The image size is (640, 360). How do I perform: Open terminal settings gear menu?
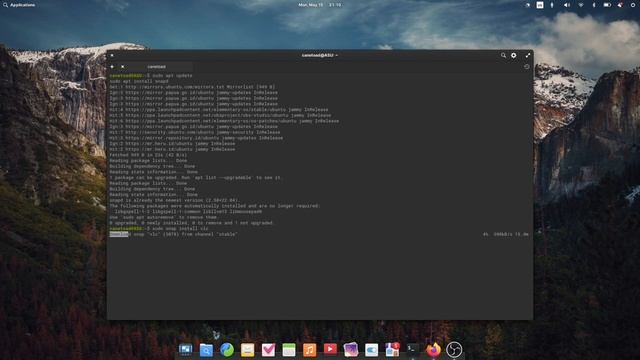pos(513,56)
